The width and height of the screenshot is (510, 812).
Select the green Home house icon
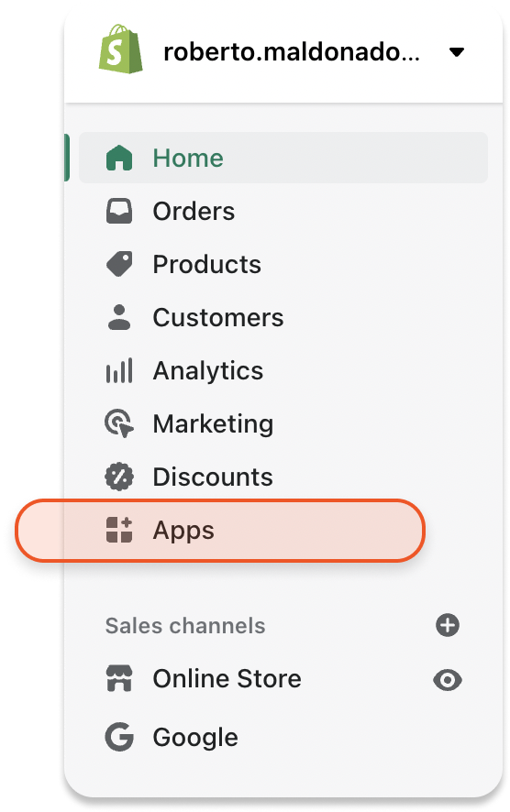point(119,158)
